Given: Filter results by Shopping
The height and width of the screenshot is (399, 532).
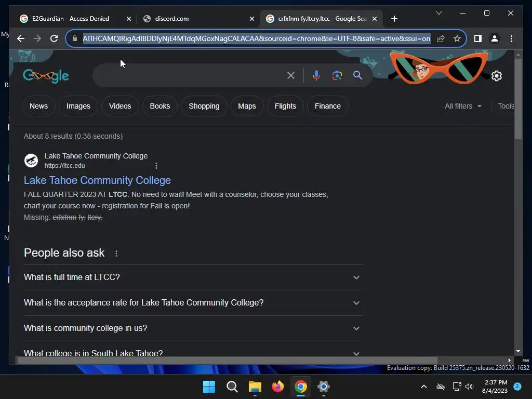Looking at the screenshot, I should coord(204,106).
